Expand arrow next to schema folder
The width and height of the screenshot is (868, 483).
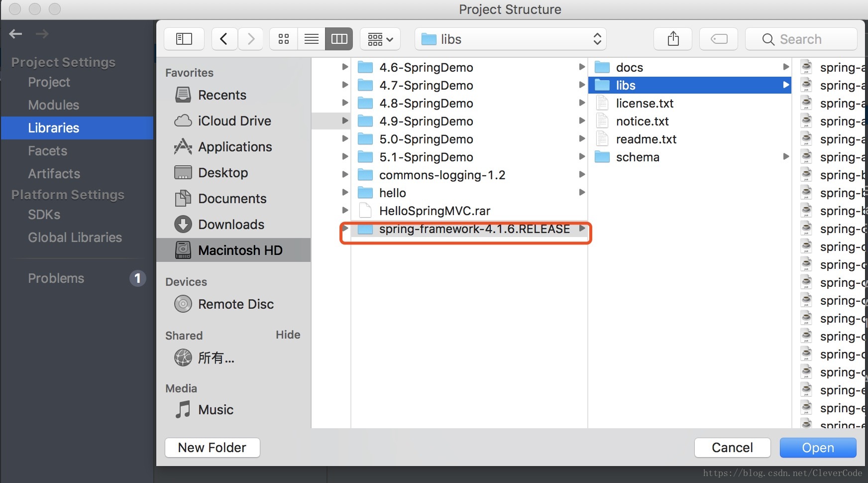pyautogui.click(x=786, y=156)
